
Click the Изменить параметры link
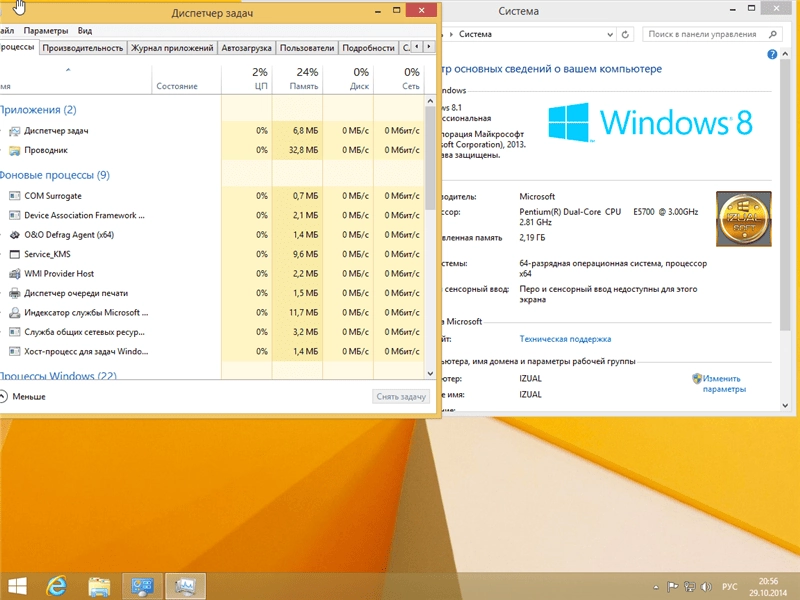pos(724,384)
